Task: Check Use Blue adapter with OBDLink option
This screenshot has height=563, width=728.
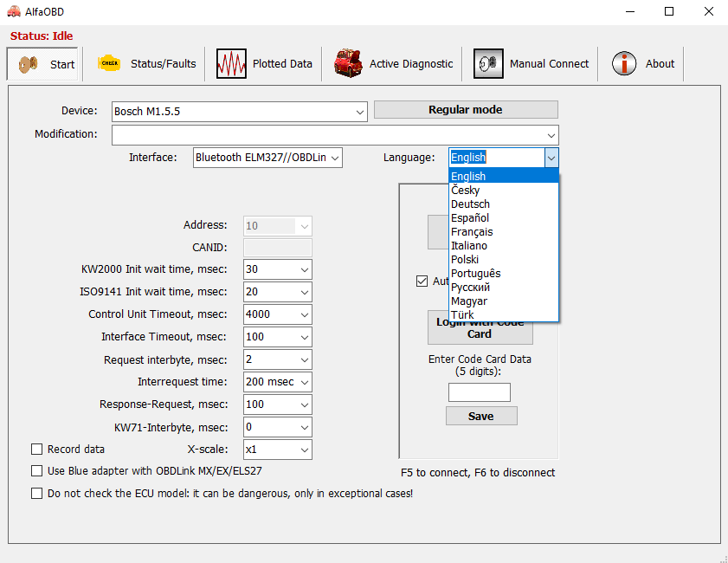Action: click(x=36, y=471)
